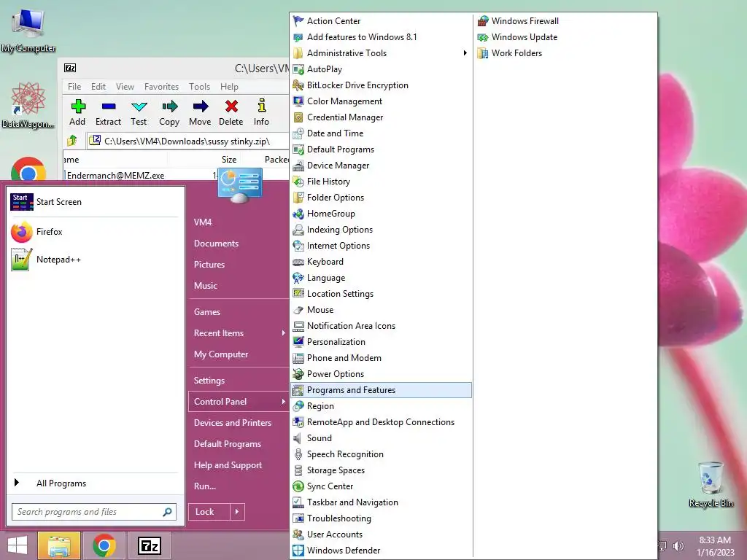Open Games in Start menu
The width and height of the screenshot is (747, 560).
point(207,312)
